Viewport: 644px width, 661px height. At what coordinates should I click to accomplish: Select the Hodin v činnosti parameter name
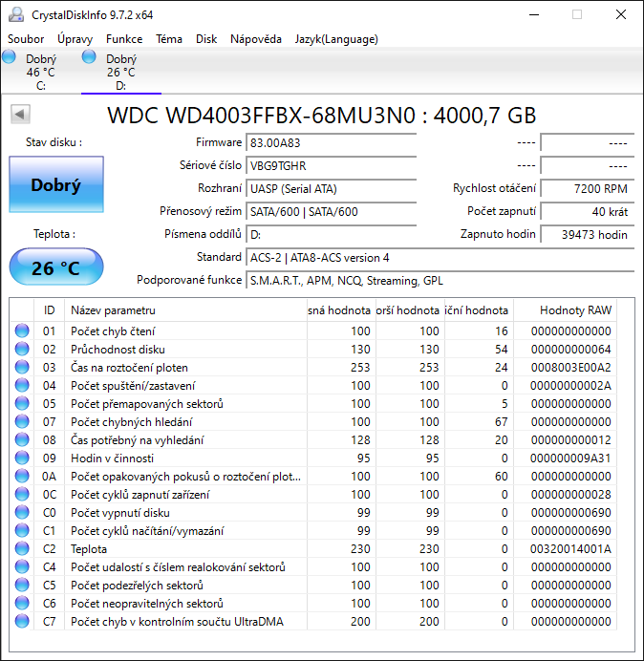pos(112,458)
